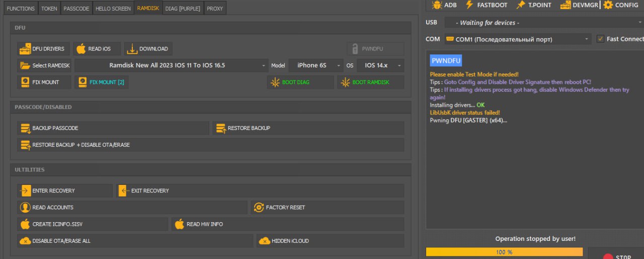The height and width of the screenshot is (259, 644).
Task: Switch to the FUNCTIONS tab
Action: (x=21, y=8)
